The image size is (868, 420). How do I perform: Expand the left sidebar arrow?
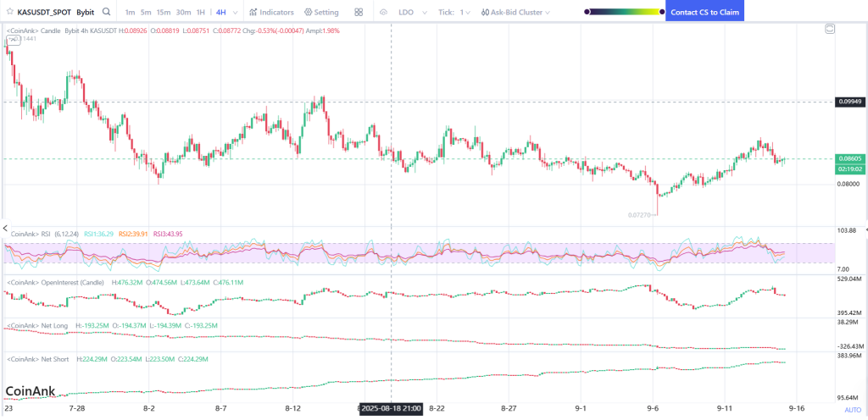pos(5,228)
